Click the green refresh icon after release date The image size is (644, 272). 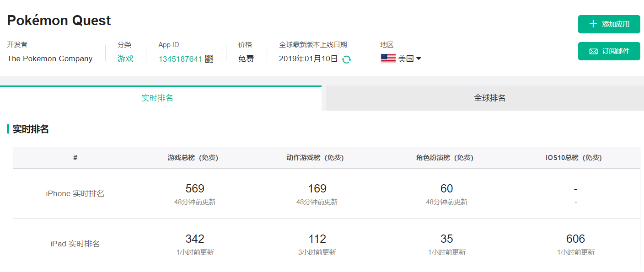pyautogui.click(x=347, y=59)
